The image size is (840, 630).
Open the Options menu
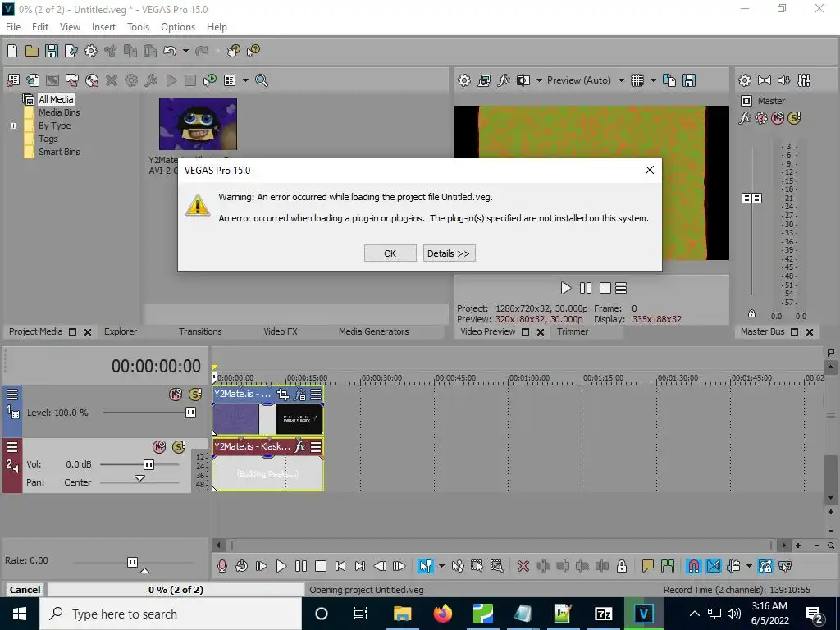point(178,27)
